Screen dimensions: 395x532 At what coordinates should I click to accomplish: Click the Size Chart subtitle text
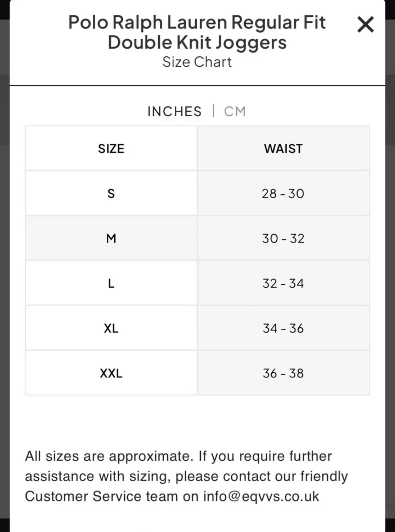pos(197,62)
